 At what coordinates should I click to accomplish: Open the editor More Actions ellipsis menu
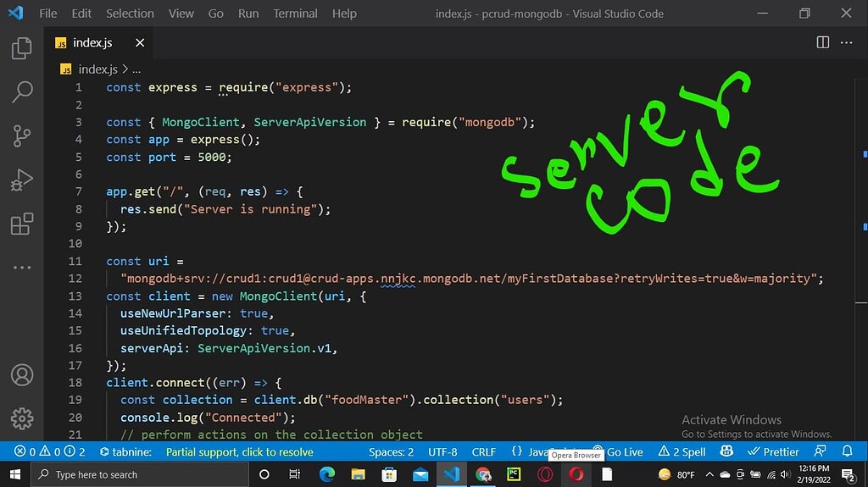coord(846,42)
